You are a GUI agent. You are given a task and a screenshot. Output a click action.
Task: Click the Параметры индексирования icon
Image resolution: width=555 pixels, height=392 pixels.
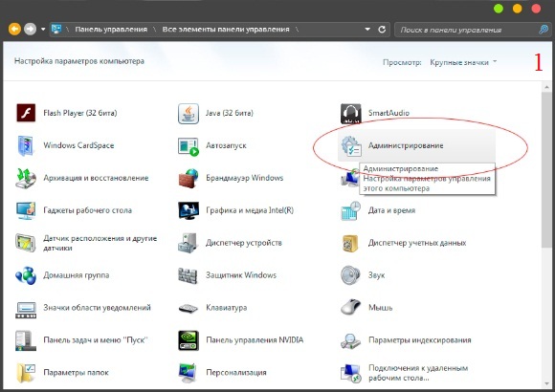[x=350, y=340]
